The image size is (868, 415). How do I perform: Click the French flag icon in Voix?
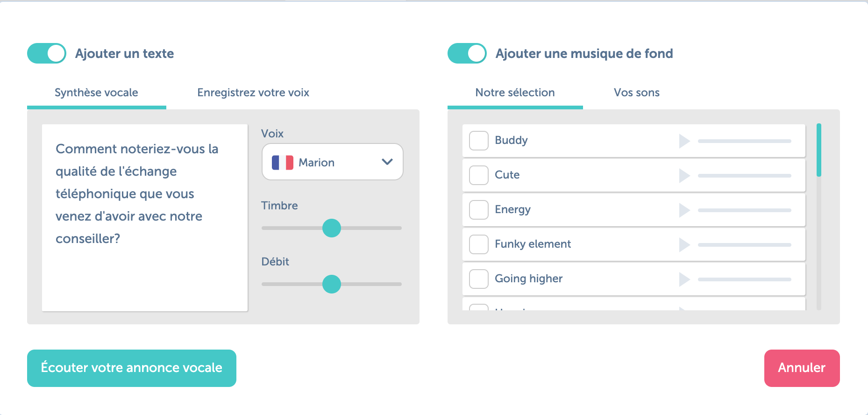pyautogui.click(x=283, y=162)
